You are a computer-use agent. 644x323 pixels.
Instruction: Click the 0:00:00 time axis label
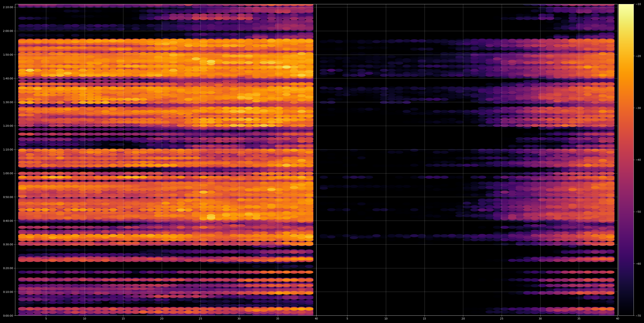click(8, 315)
